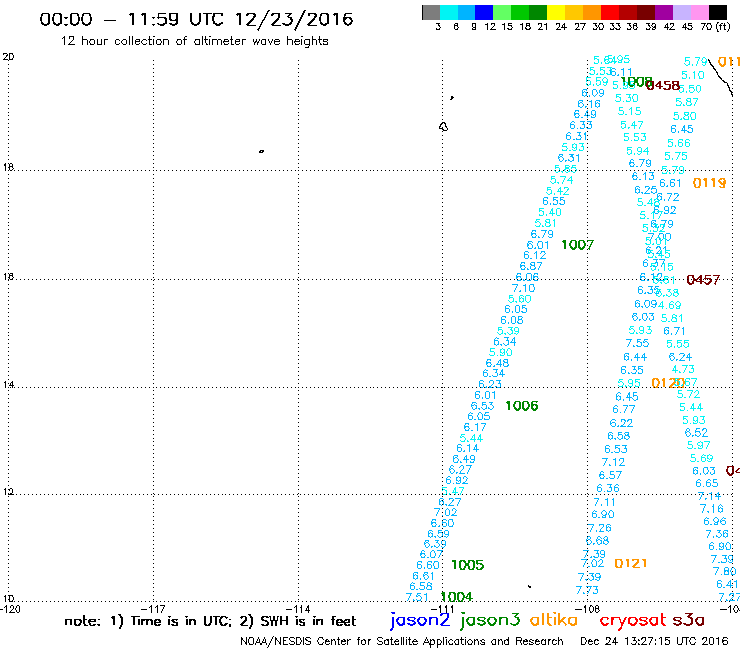Click the wave height value 7.80
The height and width of the screenshot is (650, 740).
724,571
